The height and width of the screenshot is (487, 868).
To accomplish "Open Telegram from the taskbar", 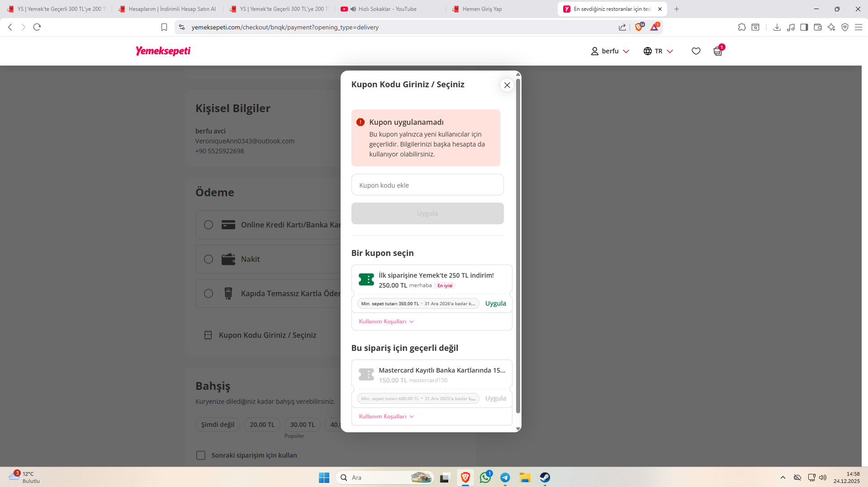I will click(x=505, y=478).
